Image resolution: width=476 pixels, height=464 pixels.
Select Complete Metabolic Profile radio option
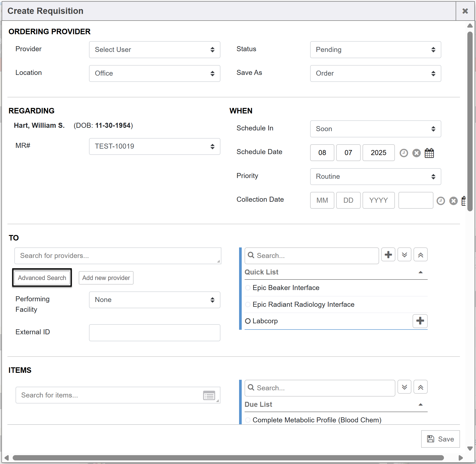[248, 420]
